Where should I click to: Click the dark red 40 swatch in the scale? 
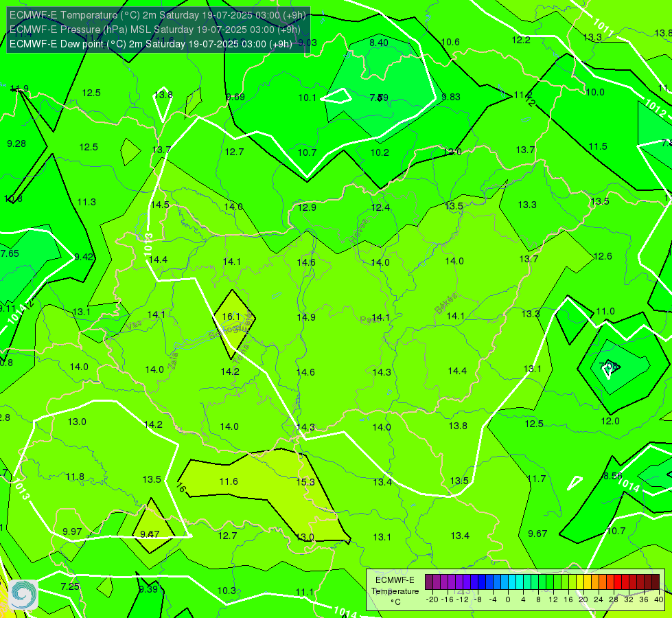pyautogui.click(x=656, y=582)
